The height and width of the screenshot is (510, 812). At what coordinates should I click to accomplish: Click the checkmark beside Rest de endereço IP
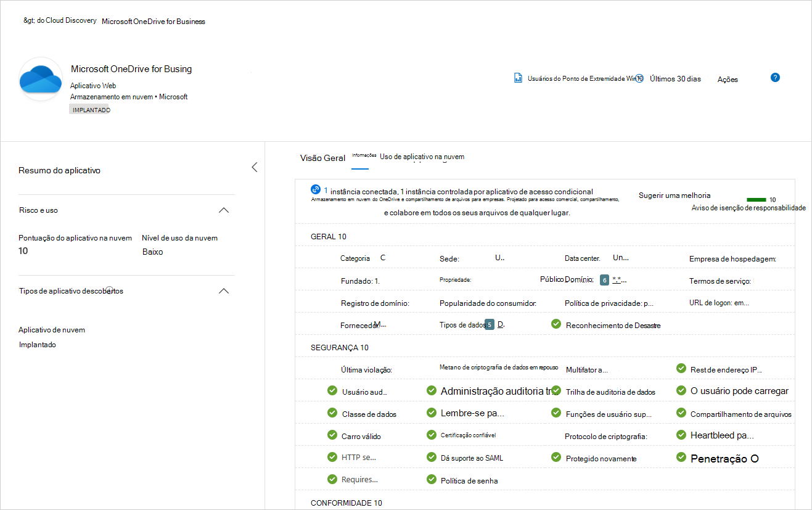[681, 368]
